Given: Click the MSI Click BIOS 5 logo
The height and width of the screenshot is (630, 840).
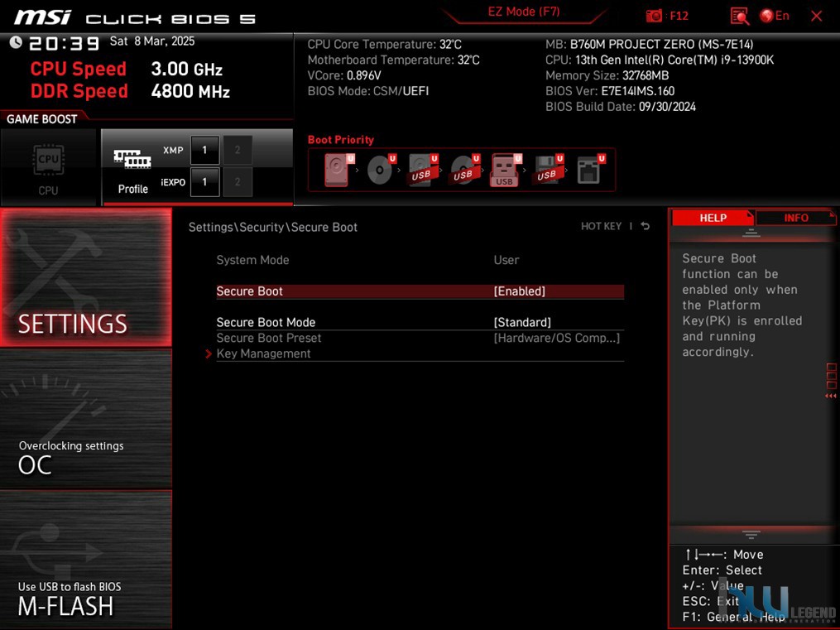Looking at the screenshot, I should (x=135, y=17).
